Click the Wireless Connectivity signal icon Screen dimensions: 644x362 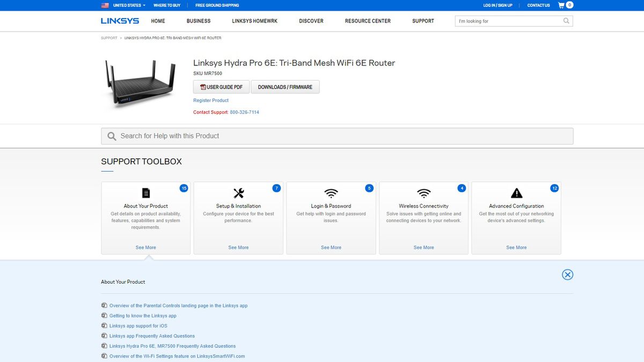coord(423,193)
